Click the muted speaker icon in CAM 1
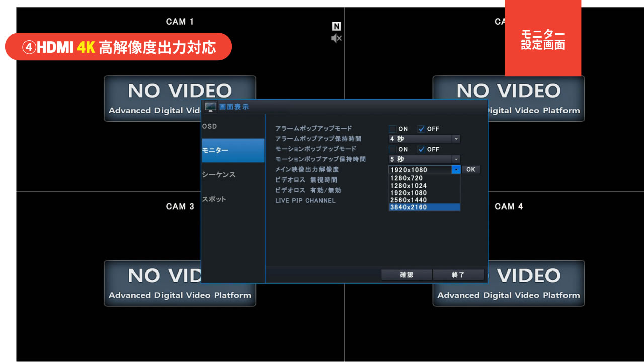 point(336,39)
